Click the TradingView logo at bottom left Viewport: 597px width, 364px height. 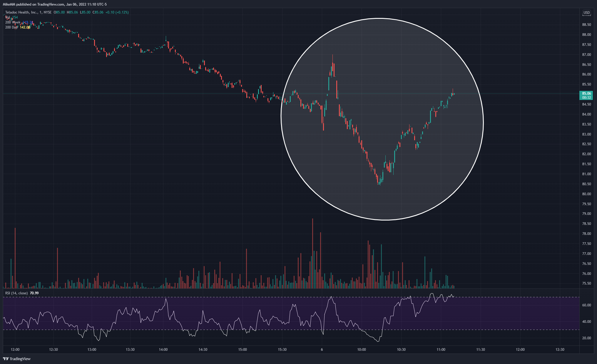pos(17,359)
